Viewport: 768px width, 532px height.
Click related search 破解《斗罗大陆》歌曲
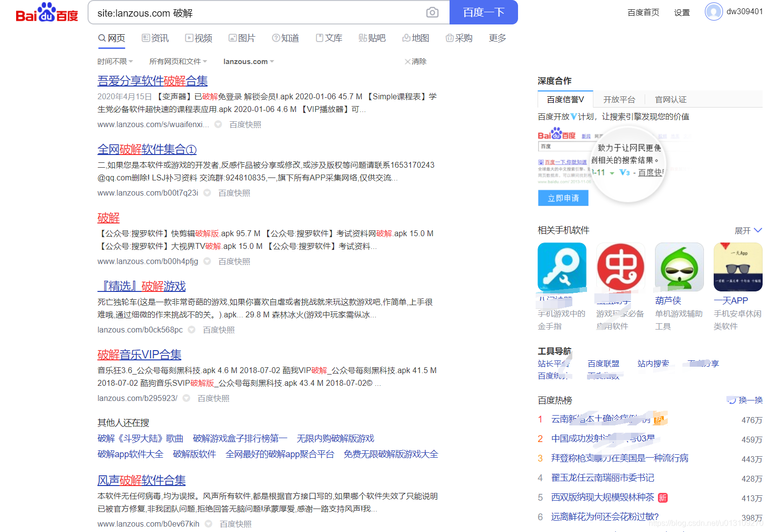pyautogui.click(x=140, y=439)
